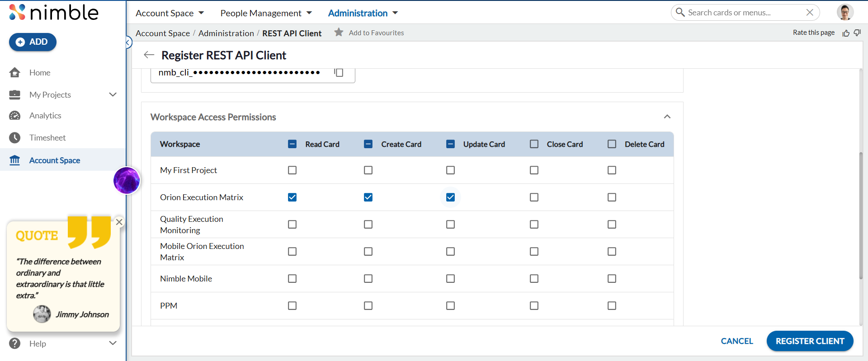Image resolution: width=868 pixels, height=361 pixels.
Task: Enable Delete Card for Quality Execution Monitoring
Action: pyautogui.click(x=612, y=225)
